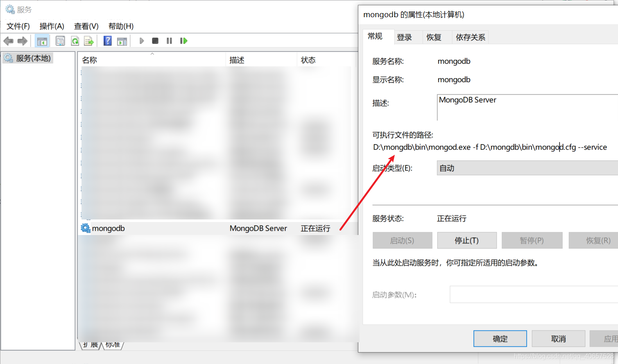The image size is (618, 364).
Task: Sort by the 状态 column header
Action: pos(327,60)
